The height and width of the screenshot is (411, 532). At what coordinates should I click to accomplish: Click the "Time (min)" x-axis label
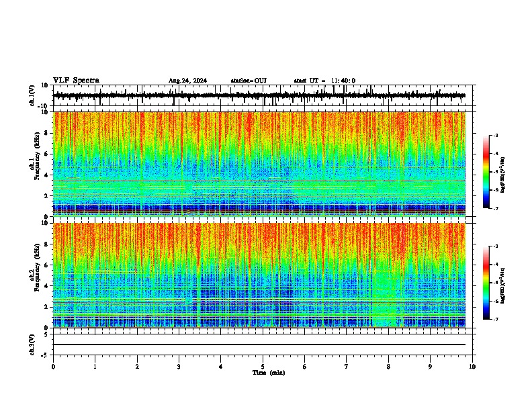[x=269, y=373]
